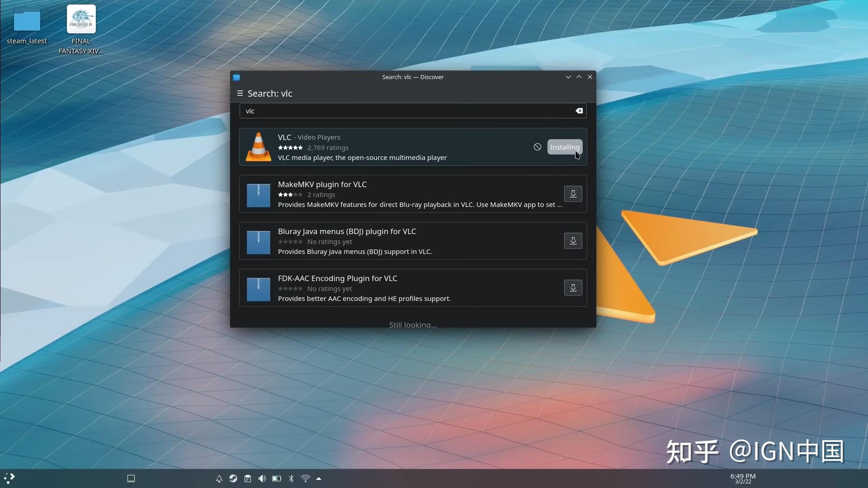Screen dimensions: 868x488
Task: Click the Search: vlc page heading
Action: 270,94
